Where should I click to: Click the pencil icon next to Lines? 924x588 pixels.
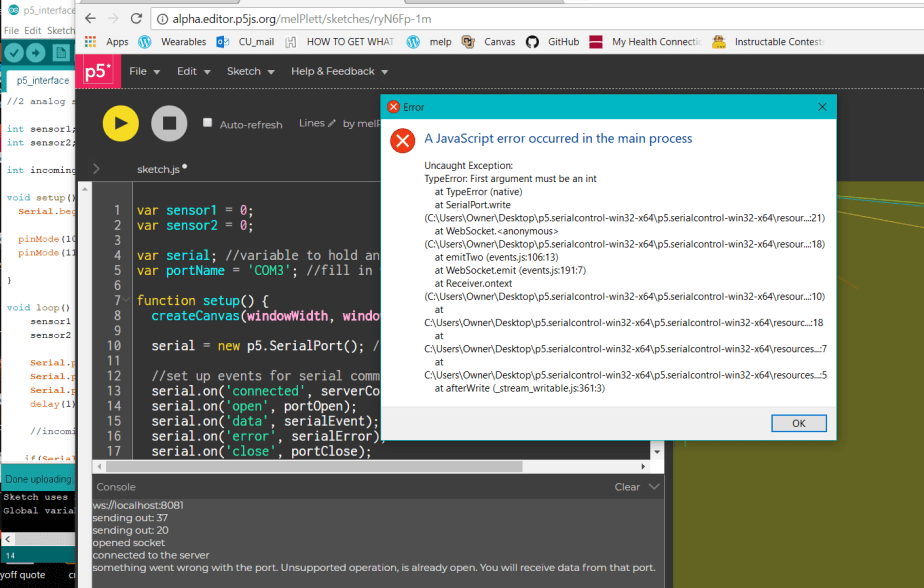tap(332, 123)
